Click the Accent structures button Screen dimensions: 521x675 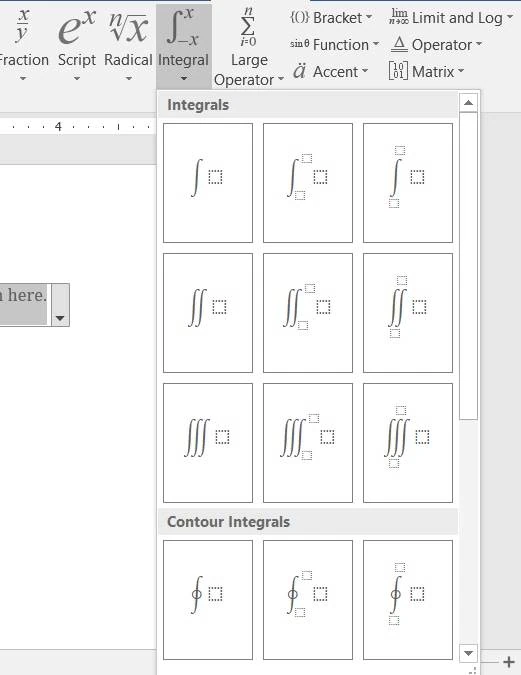tap(331, 71)
